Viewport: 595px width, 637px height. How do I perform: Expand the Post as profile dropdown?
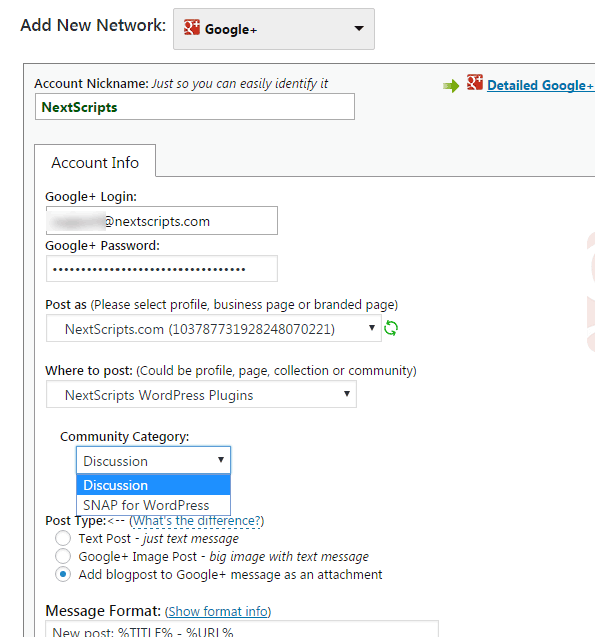coord(214,328)
